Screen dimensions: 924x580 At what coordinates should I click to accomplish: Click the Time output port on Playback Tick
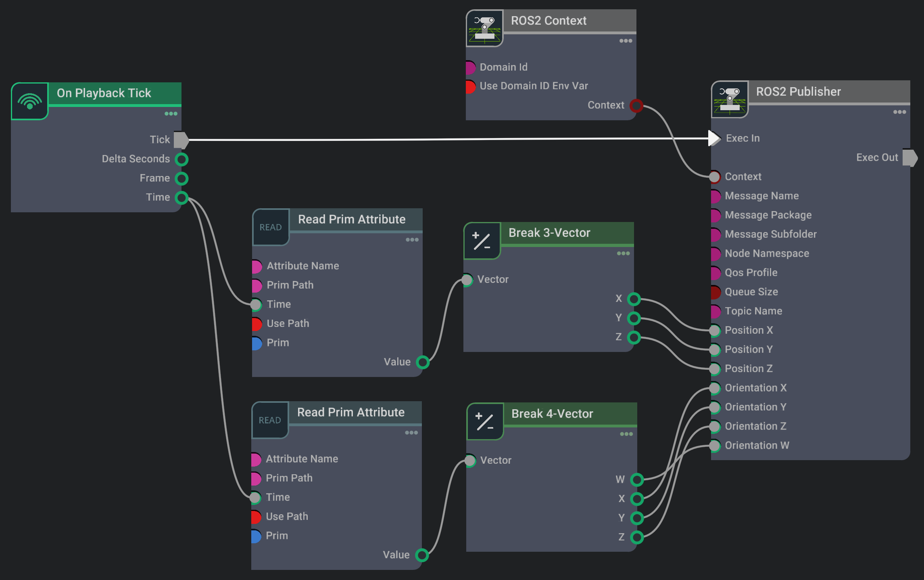(x=181, y=197)
